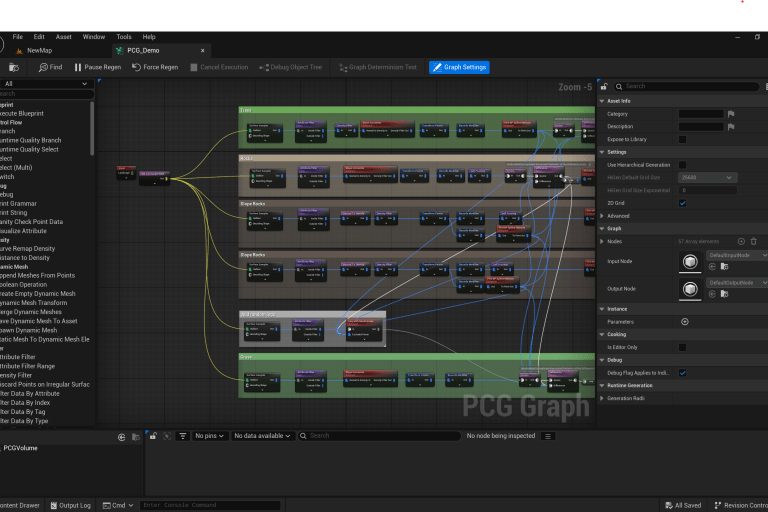Click the use-selected arrow under Output Node
The width and height of the screenshot is (768, 512).
click(712, 294)
